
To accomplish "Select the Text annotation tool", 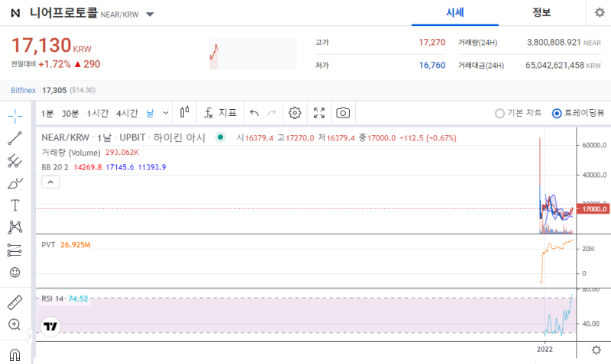I will click(x=15, y=205).
